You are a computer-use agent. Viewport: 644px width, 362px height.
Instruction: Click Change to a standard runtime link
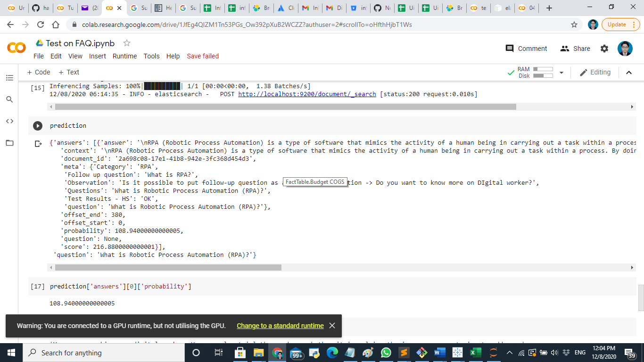[280, 326]
